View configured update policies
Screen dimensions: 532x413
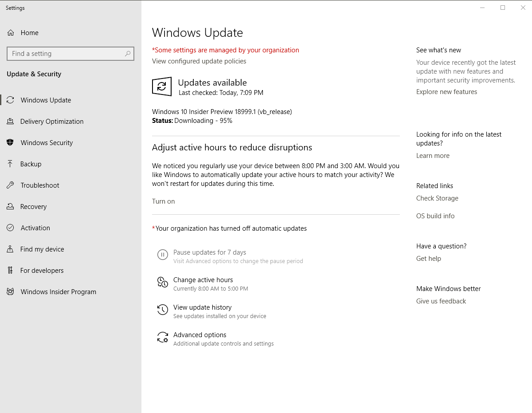pyautogui.click(x=199, y=61)
